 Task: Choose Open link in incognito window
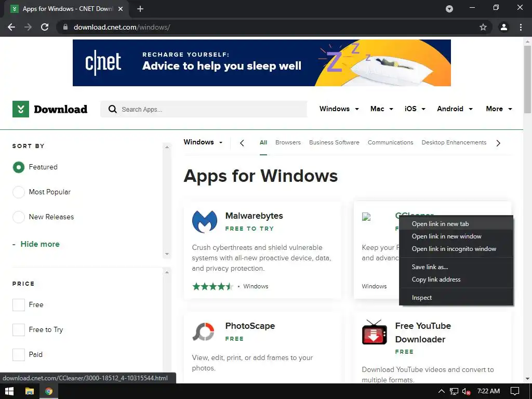pos(456,249)
